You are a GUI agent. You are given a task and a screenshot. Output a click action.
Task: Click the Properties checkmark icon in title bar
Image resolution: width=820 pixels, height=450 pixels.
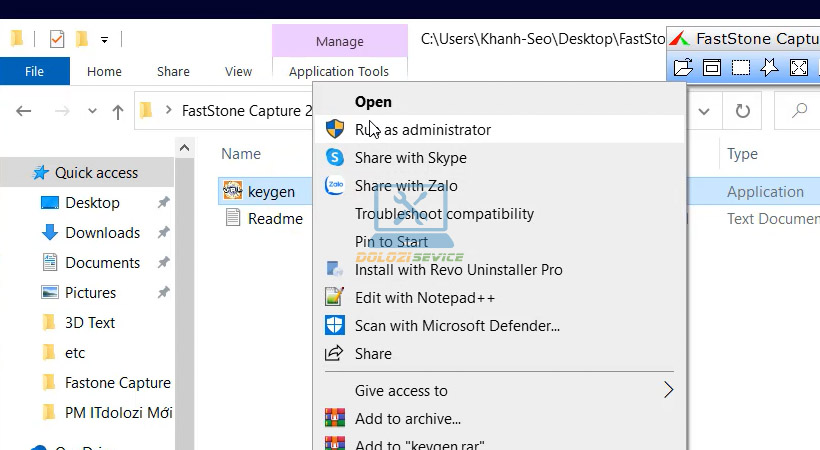pyautogui.click(x=56, y=39)
